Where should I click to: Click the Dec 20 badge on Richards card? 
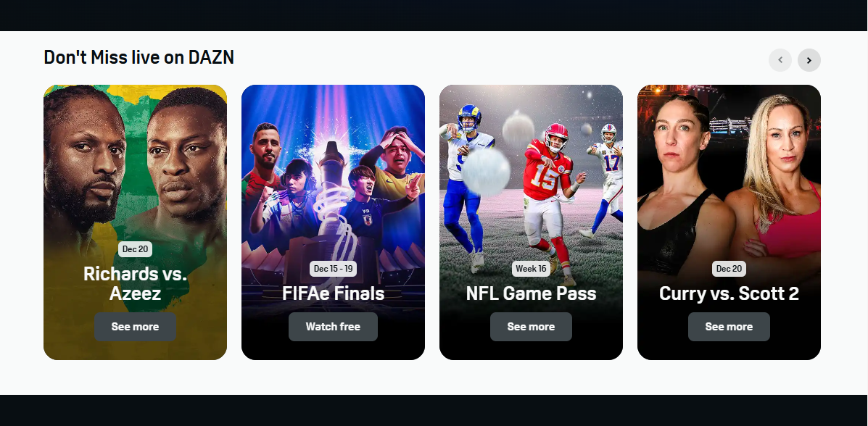click(x=135, y=249)
